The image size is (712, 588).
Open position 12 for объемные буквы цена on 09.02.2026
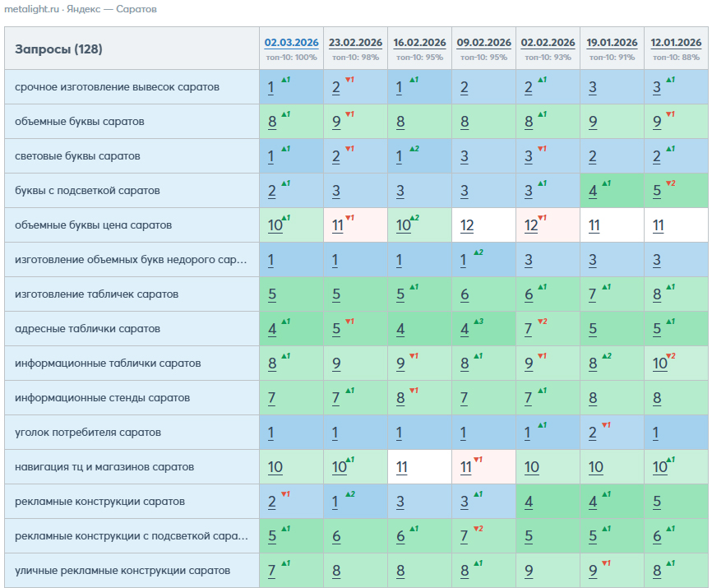click(467, 225)
